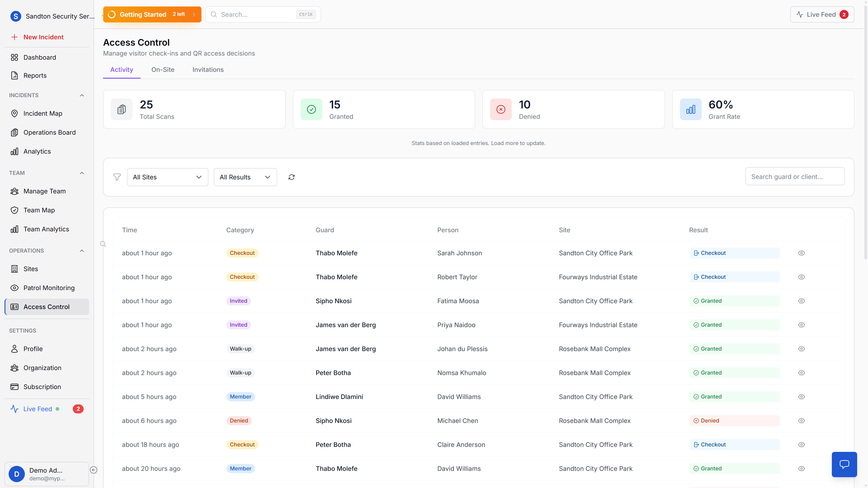Focus the Search guard or client field
Screen dimensions: 868x488
(795, 177)
